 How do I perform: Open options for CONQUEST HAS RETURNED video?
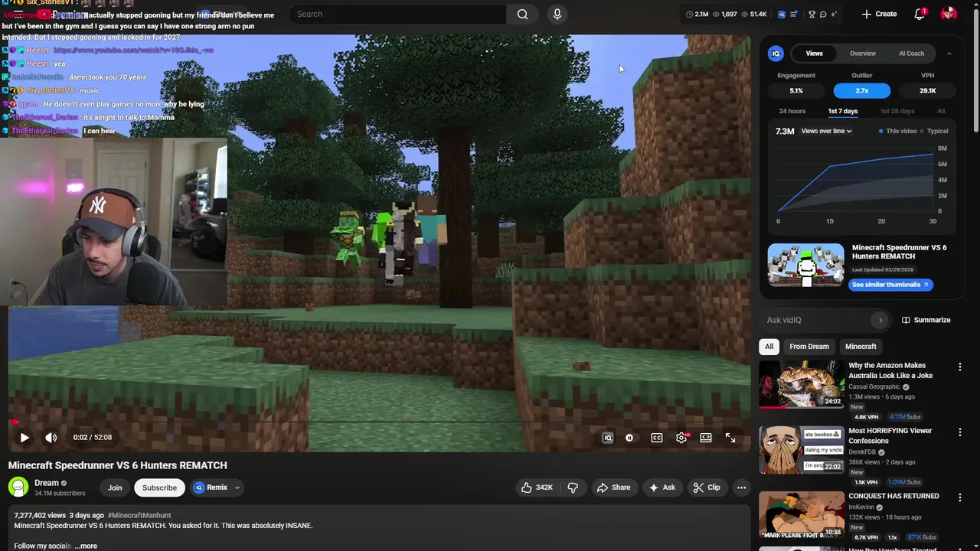point(959,497)
